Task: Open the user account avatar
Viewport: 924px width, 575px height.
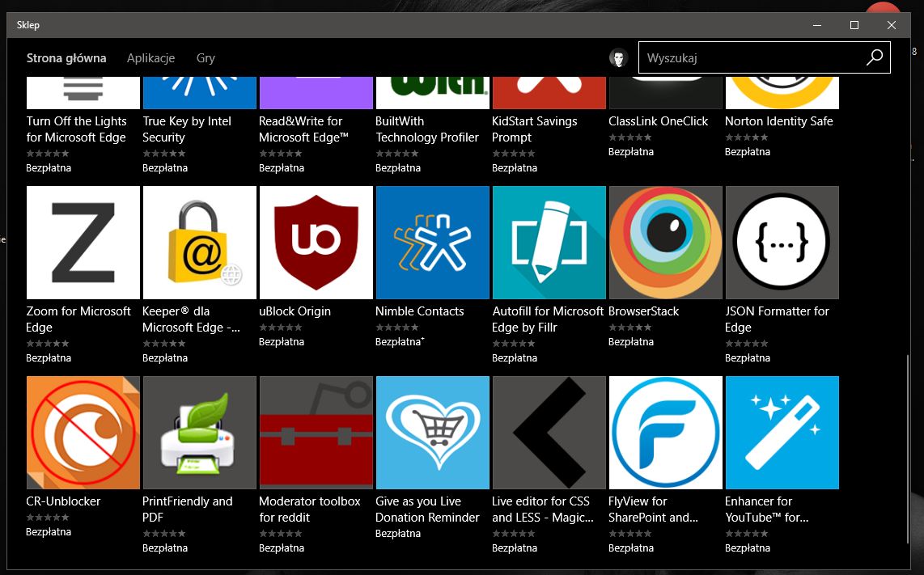Action: 618,57
